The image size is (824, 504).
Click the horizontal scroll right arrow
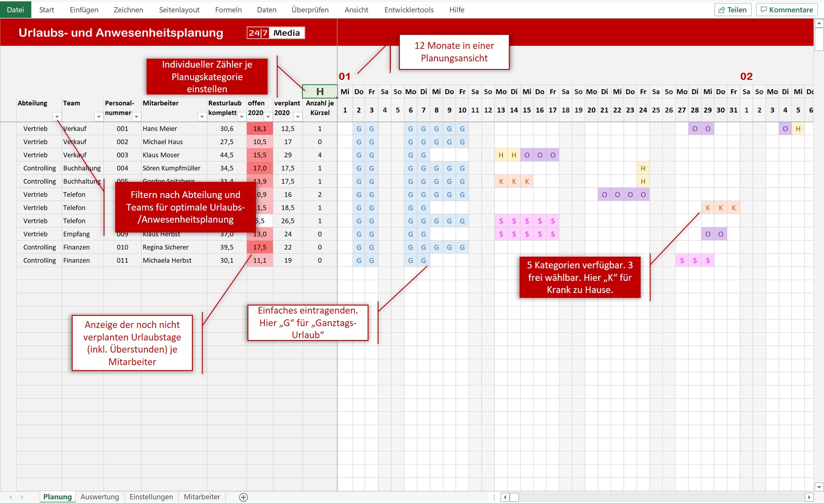809,497
